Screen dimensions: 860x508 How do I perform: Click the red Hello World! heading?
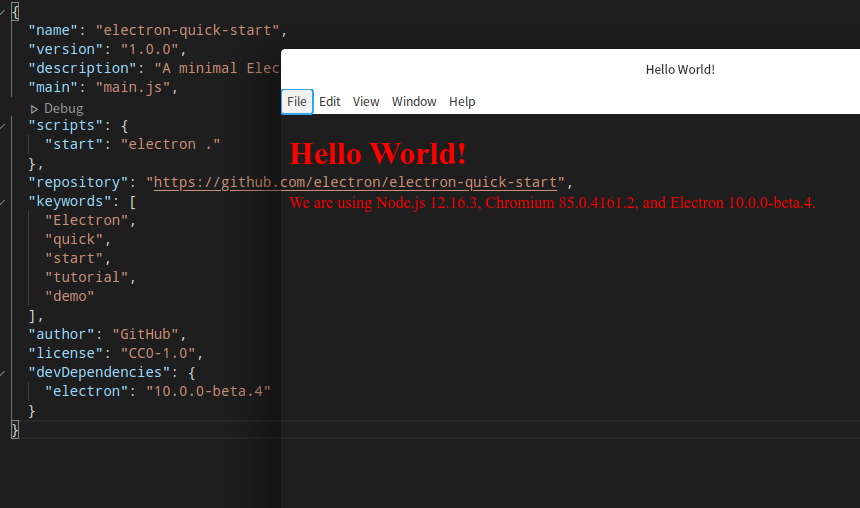click(378, 154)
